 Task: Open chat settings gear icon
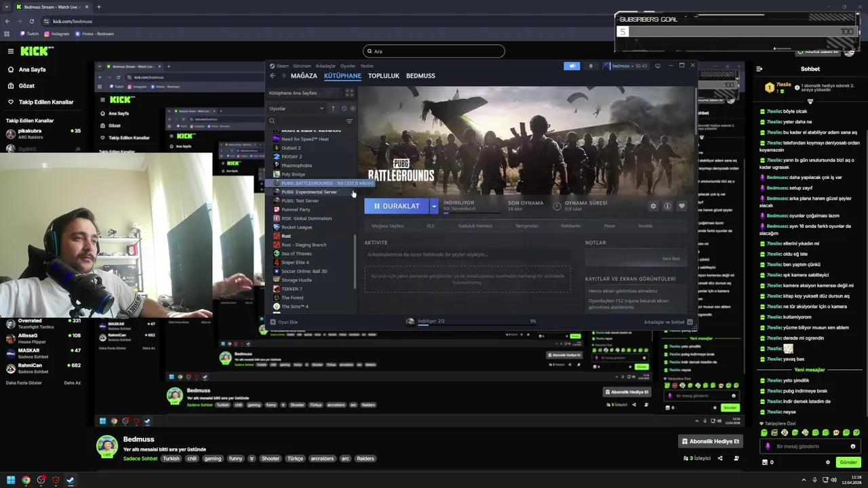point(827,462)
